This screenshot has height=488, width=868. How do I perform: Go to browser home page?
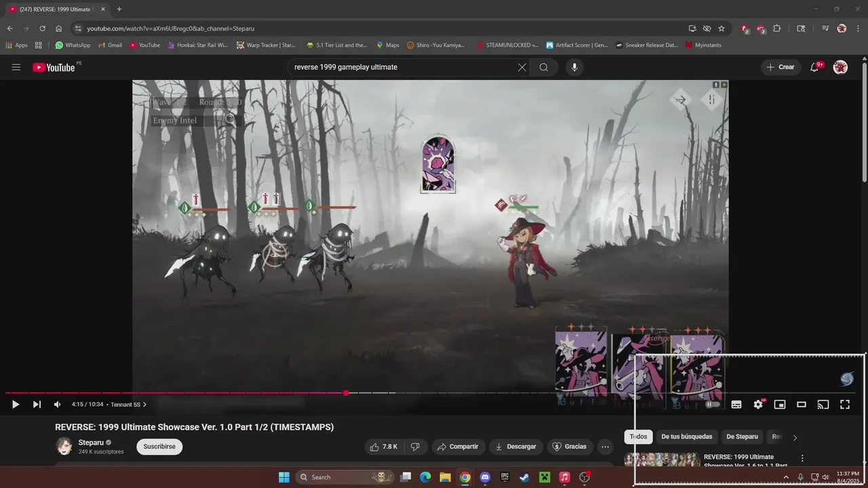pos(58,28)
